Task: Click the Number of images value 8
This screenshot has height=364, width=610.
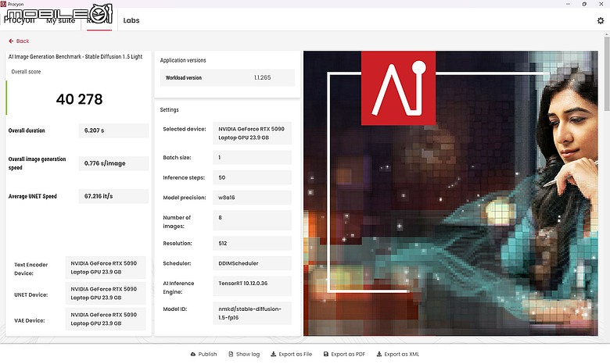Action: 252,220
